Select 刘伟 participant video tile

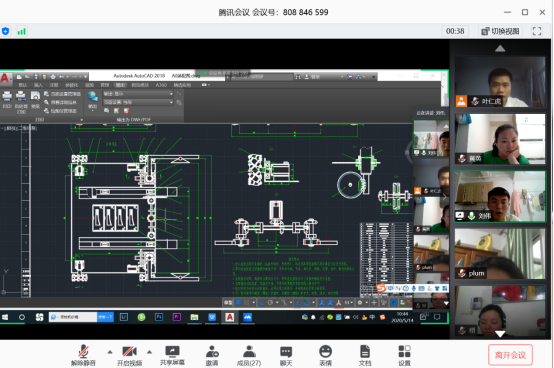(x=500, y=196)
